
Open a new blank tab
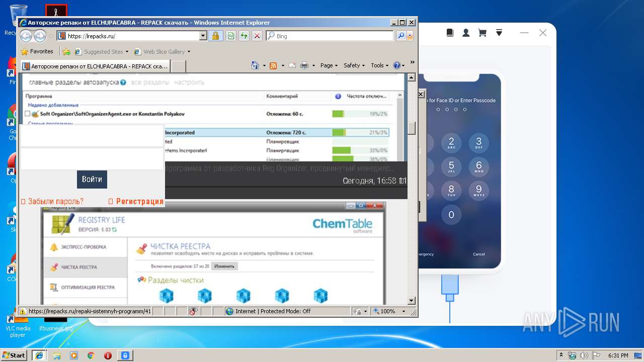[179, 66]
